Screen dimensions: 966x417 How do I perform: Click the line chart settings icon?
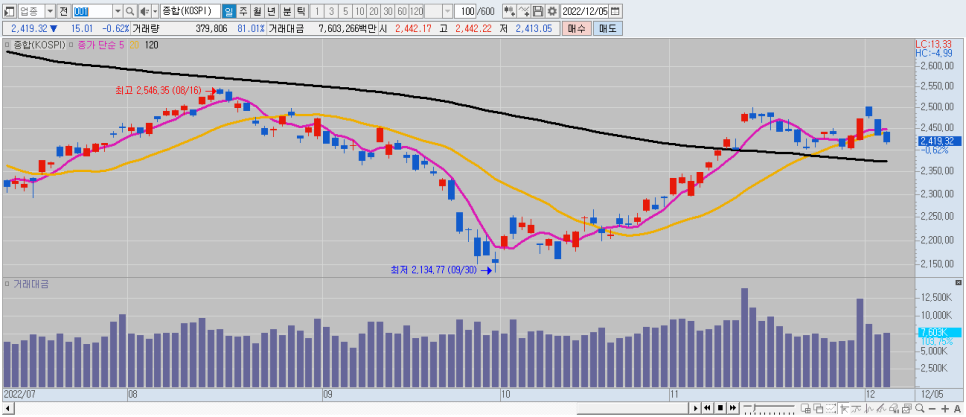tap(524, 11)
